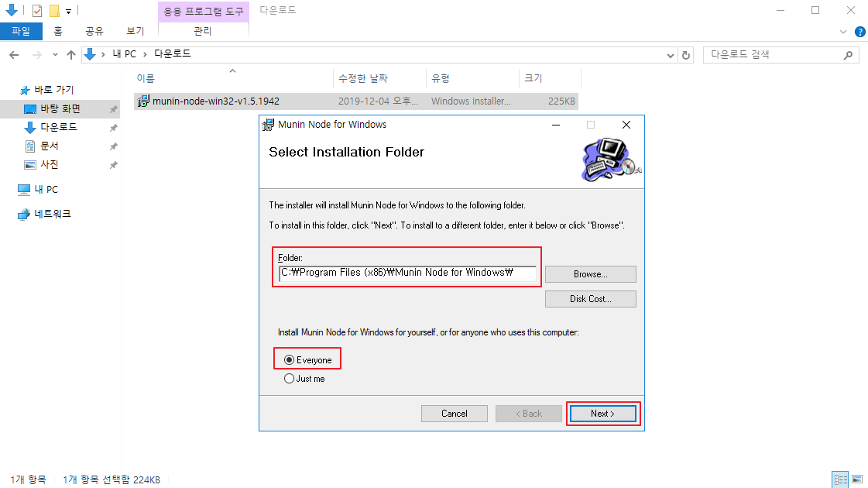Image resolution: width=868 pixels, height=488 pixels.
Task: Select 다운로드 in the quick access sidebar
Action: pos(59,127)
